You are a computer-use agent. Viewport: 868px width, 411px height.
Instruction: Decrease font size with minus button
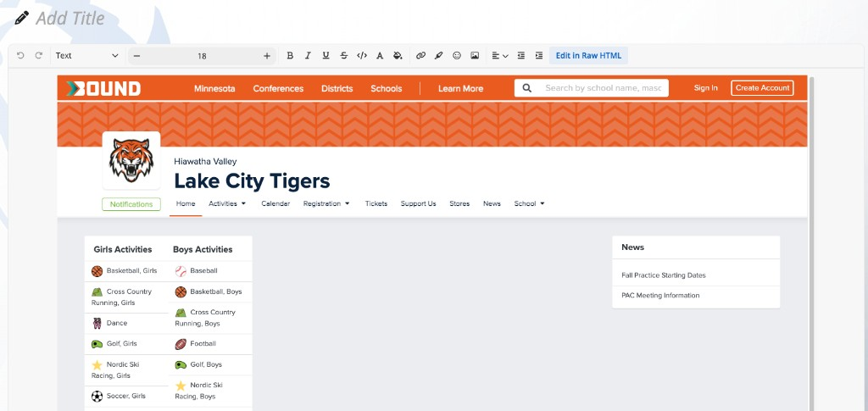[x=137, y=56]
